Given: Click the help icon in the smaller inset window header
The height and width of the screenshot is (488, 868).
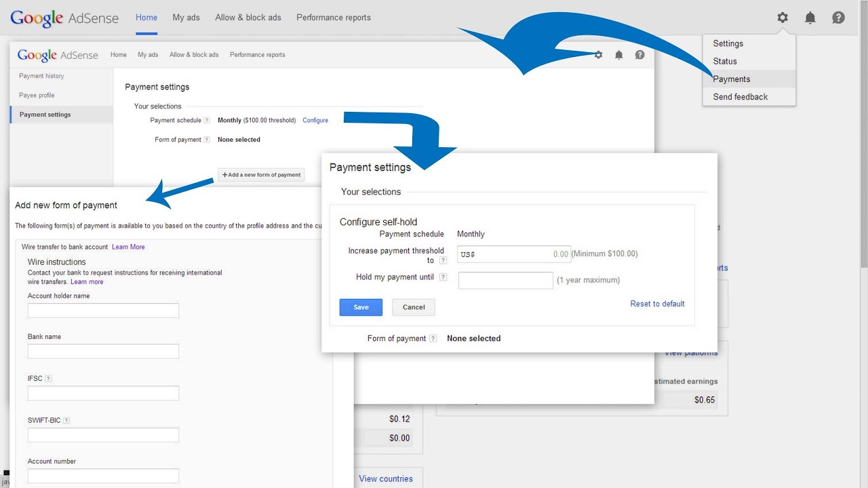Looking at the screenshot, I should coord(639,55).
